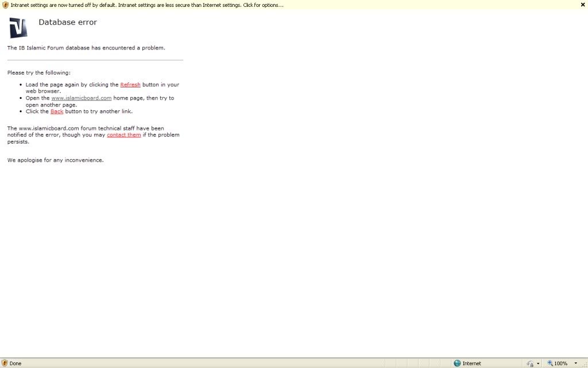Screen dimensions: 588x368
Task: Open the www.islamicboard.com home page link
Action: pyautogui.click(x=82, y=98)
